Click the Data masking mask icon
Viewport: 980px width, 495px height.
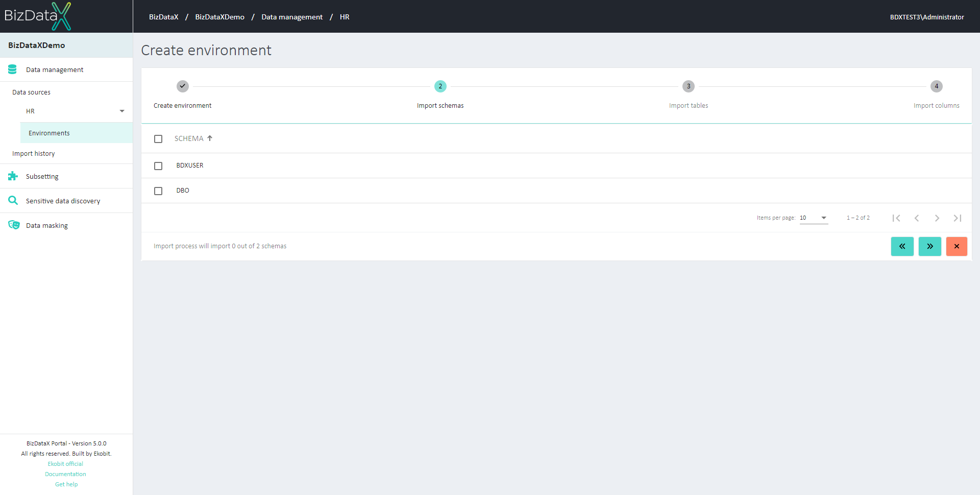point(14,225)
